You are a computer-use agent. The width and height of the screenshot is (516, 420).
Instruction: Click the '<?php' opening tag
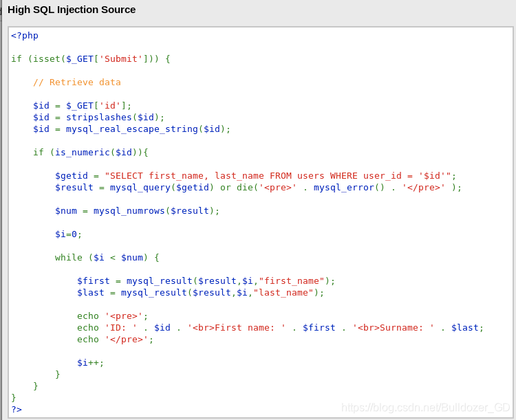coord(25,36)
